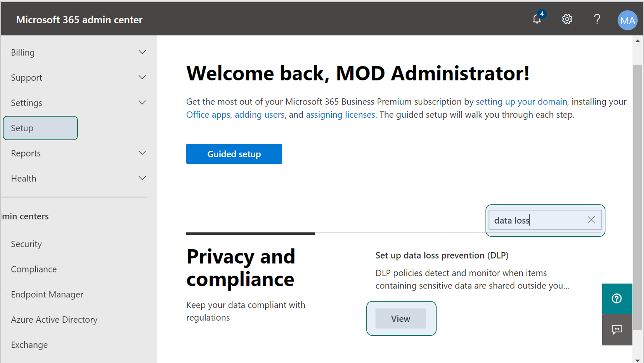Clear the search box with X icon
This screenshot has width=644, height=363.
pyautogui.click(x=591, y=220)
